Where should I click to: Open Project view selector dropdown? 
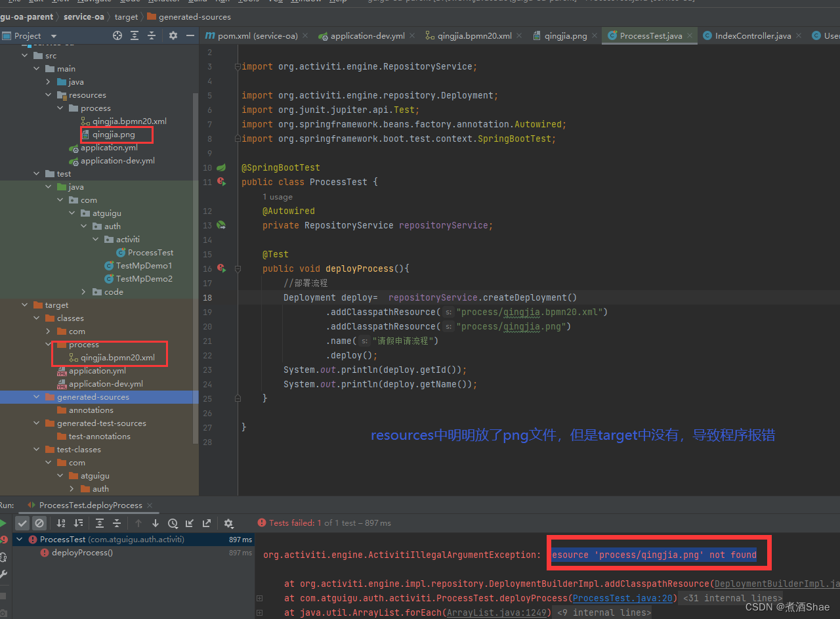coord(54,35)
